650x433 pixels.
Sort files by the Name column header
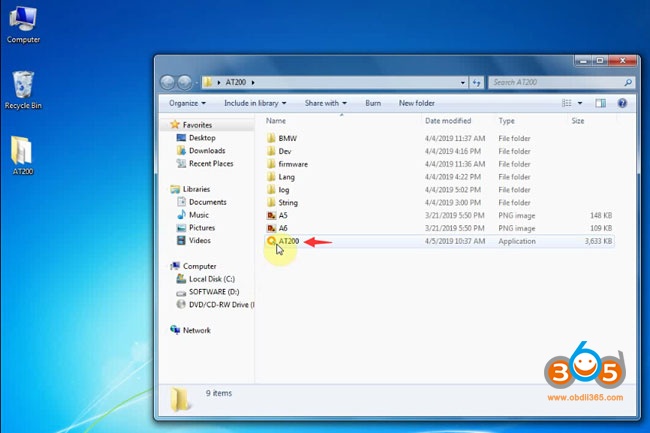coord(276,121)
